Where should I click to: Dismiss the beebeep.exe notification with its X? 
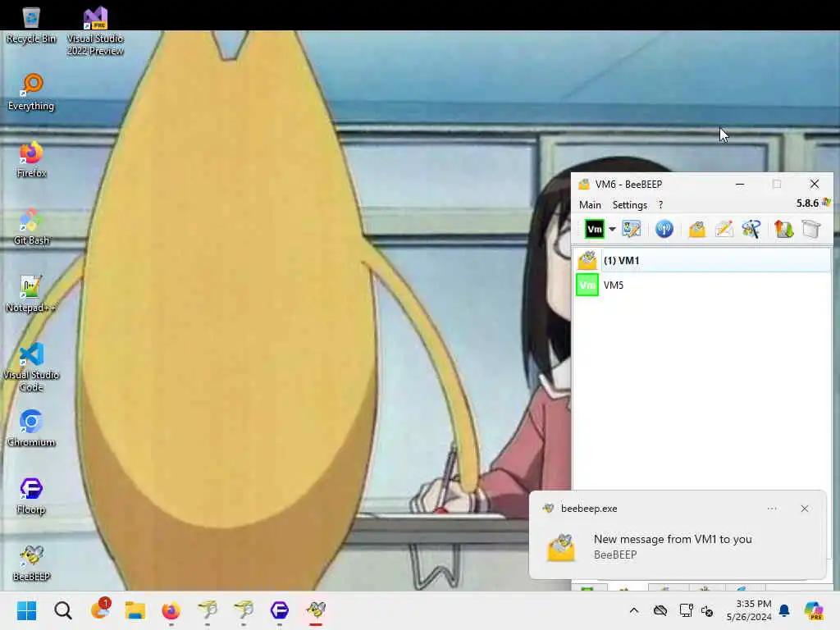point(805,509)
